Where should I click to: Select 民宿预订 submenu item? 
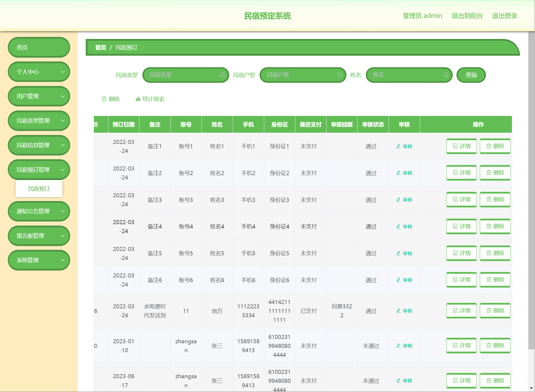tap(39, 189)
